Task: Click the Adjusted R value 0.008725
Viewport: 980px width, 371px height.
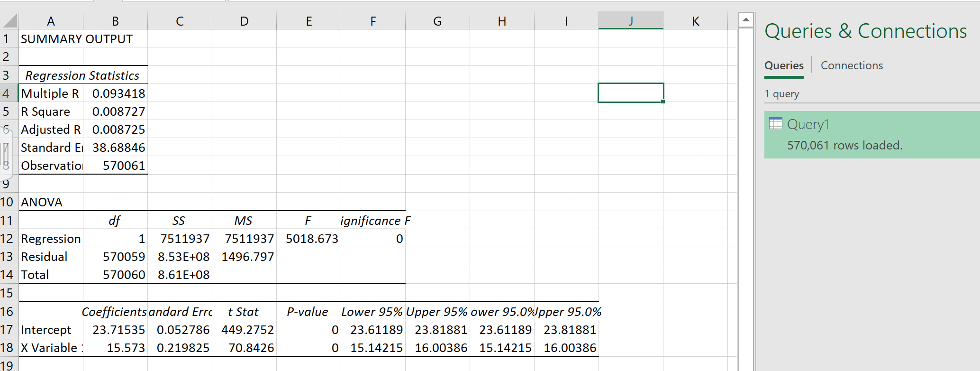Action: [116, 129]
